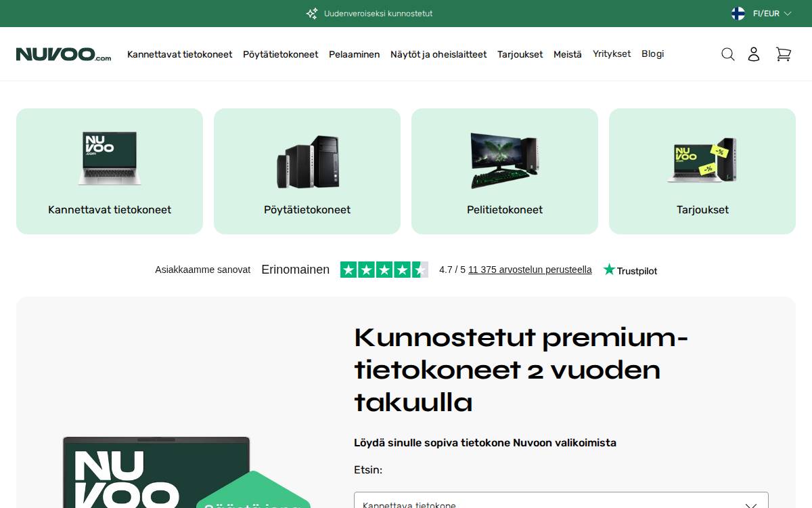The width and height of the screenshot is (812, 508).
Task: Open Pelaaminen menu item
Action: pyautogui.click(x=355, y=54)
